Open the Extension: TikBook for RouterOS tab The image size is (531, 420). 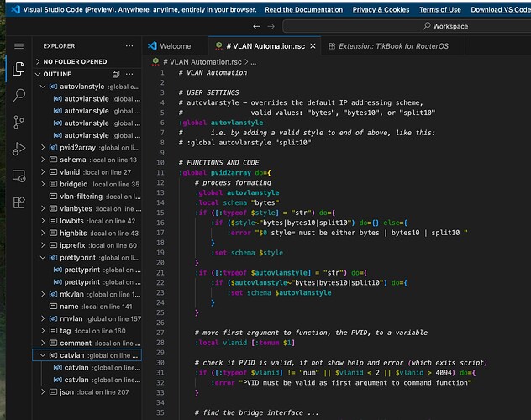pos(393,46)
